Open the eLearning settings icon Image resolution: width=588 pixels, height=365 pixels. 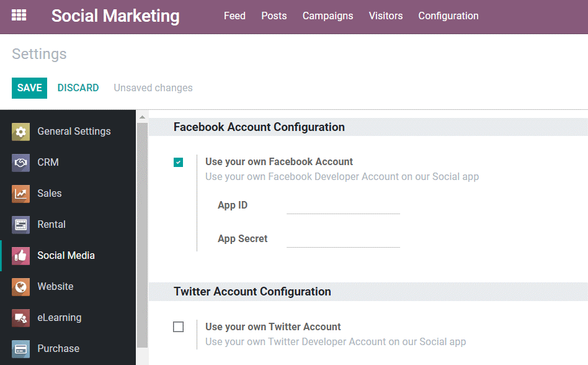(20, 318)
